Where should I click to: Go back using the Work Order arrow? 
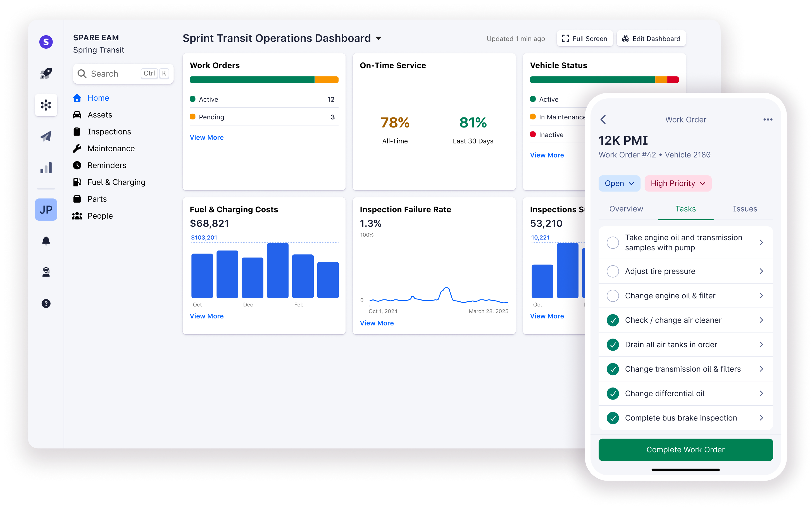603,120
